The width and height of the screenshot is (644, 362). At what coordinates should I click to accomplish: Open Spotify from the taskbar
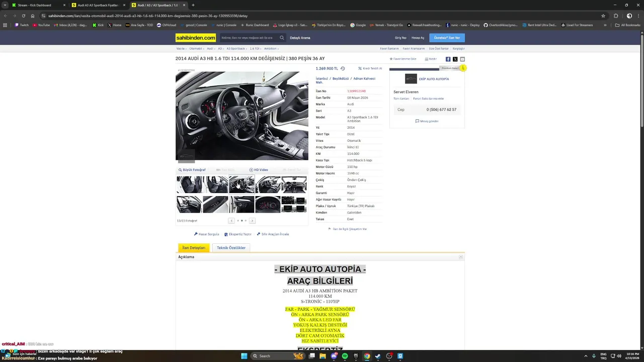tap(345, 356)
